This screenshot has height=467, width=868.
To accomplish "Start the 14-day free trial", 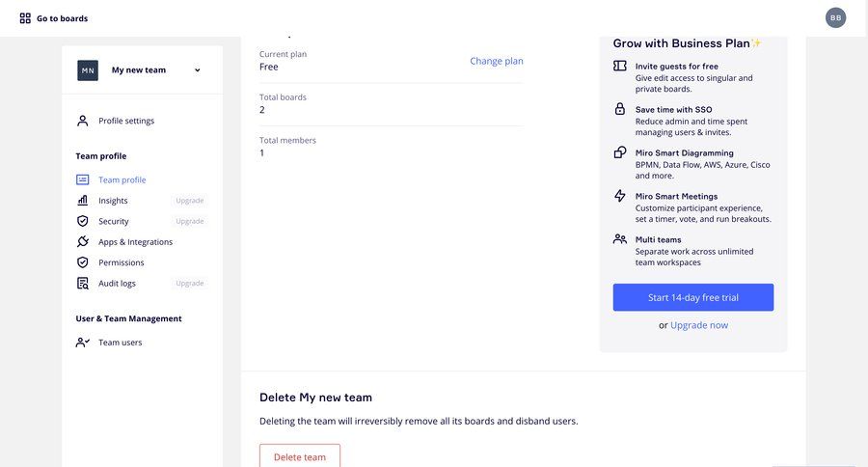I will tap(693, 297).
